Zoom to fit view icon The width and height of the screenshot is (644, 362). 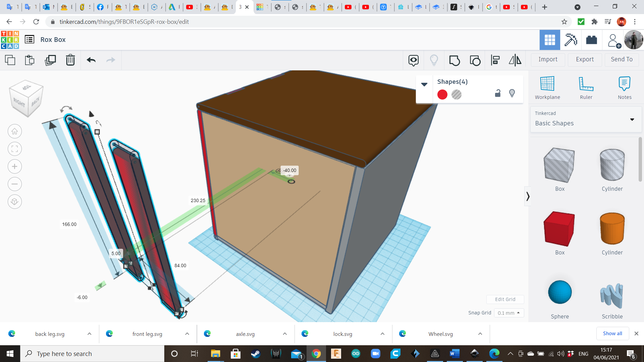click(x=14, y=149)
